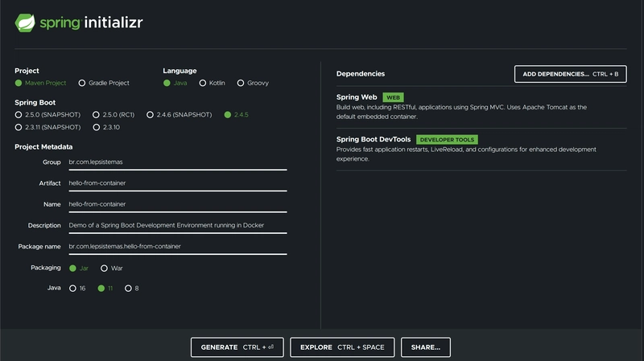The width and height of the screenshot is (644, 361).
Task: Open the Add Dependencies dialog
Action: [571, 74]
